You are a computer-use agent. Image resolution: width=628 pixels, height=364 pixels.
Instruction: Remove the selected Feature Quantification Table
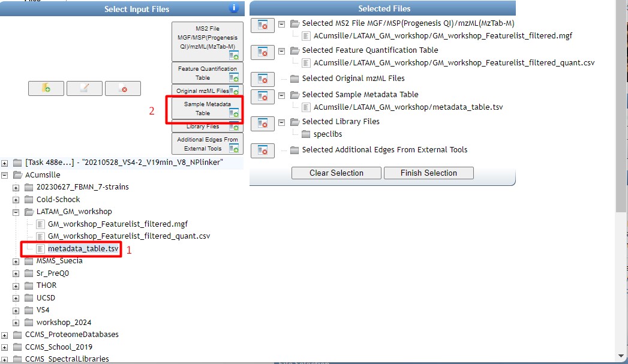pos(262,52)
